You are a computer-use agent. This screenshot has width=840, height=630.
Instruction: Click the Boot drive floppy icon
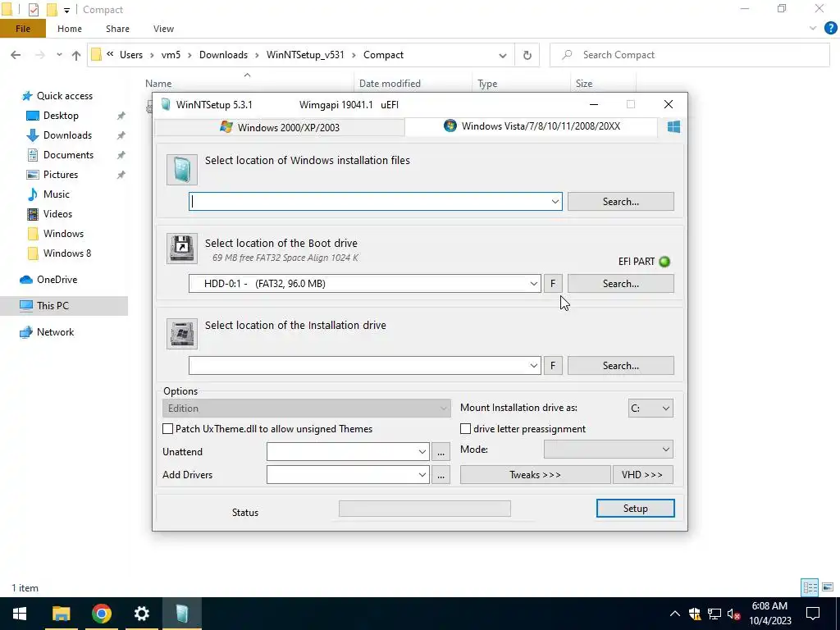tap(182, 249)
